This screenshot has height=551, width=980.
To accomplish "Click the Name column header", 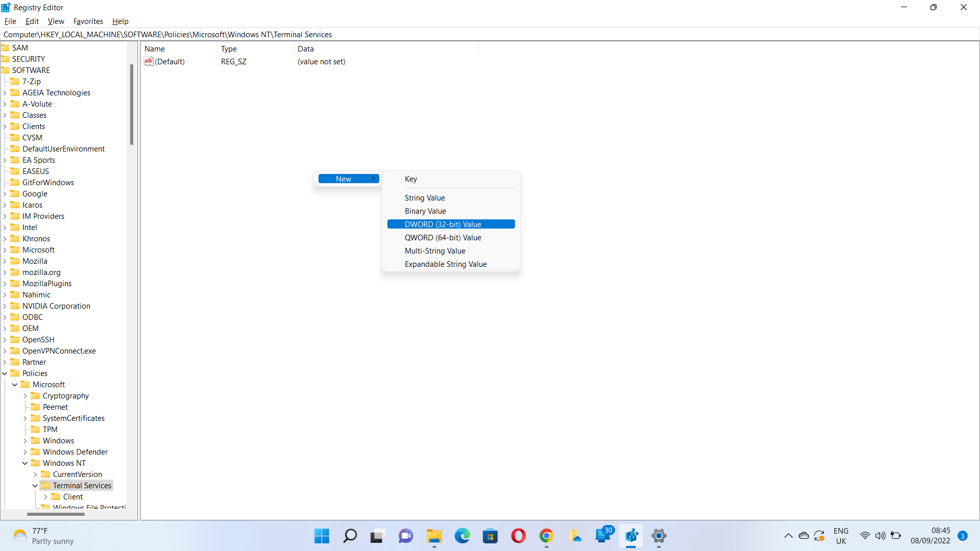I will [x=154, y=48].
